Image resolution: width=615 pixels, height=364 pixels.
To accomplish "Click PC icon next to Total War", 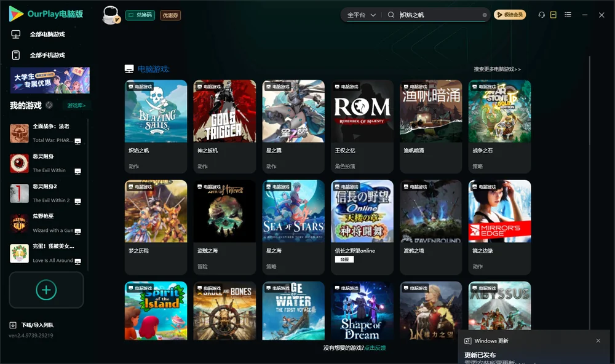I will (77, 141).
